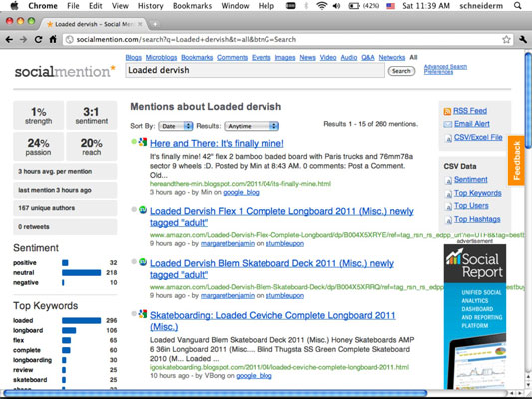
Task: Bookmark this page with the star icon
Action: (506, 39)
